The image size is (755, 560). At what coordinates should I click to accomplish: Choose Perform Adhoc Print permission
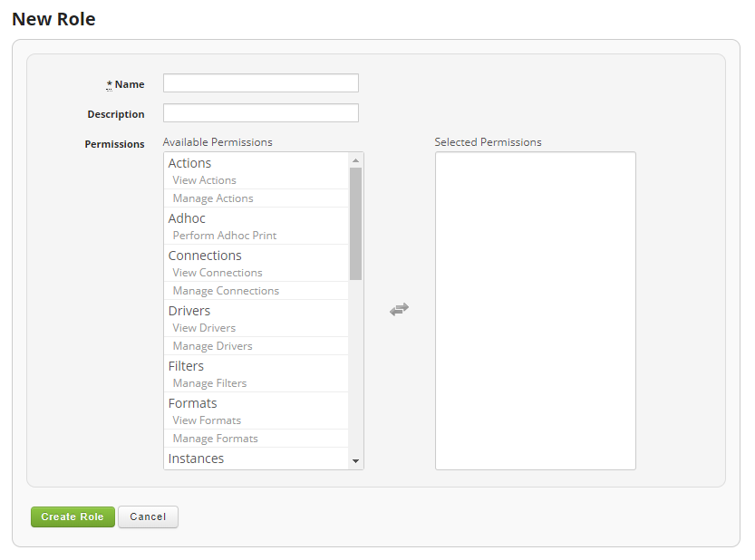[225, 236]
